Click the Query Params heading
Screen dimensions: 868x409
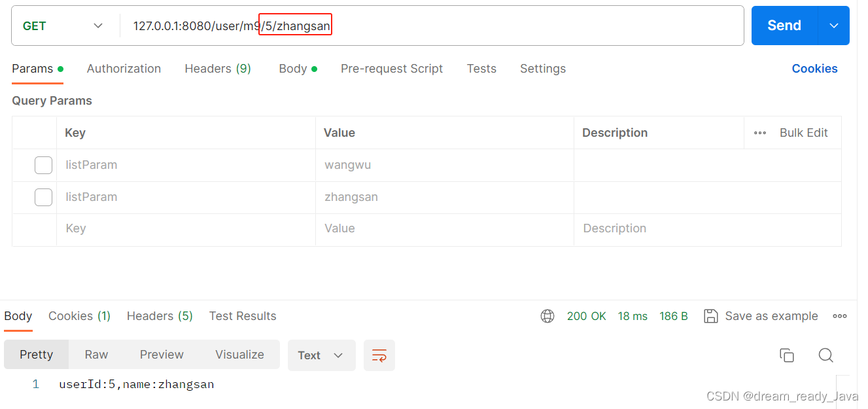52,101
